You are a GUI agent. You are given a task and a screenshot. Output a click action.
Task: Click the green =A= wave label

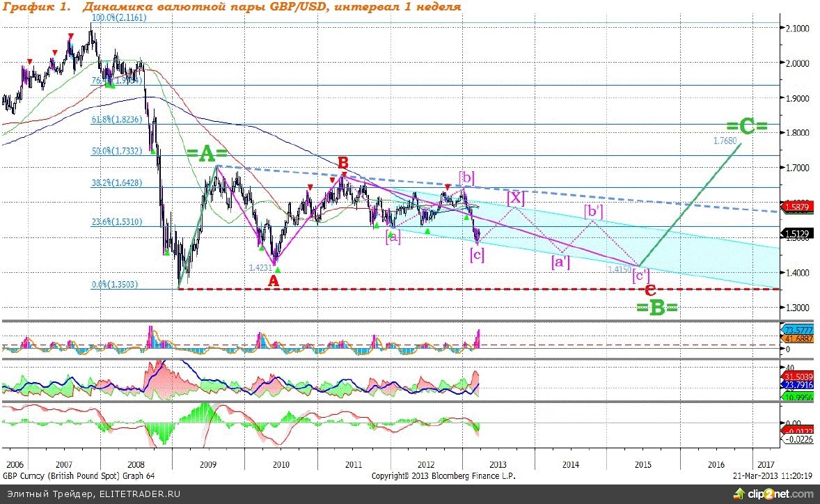coord(207,155)
